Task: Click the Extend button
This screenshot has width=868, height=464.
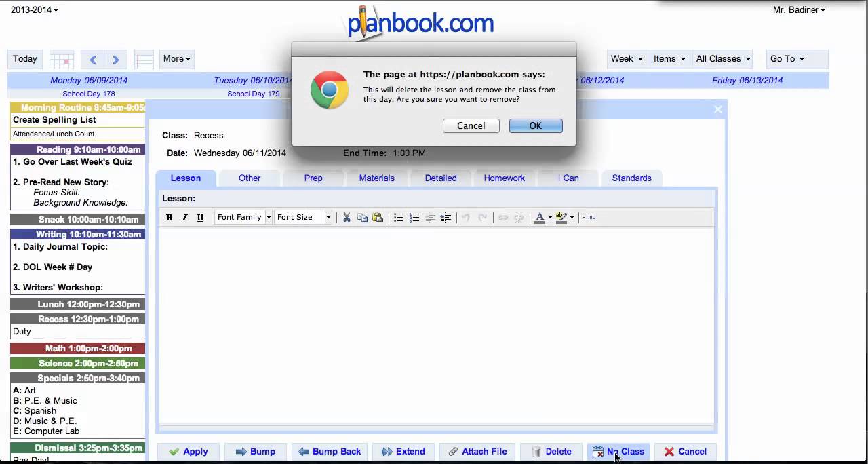Action: point(403,452)
